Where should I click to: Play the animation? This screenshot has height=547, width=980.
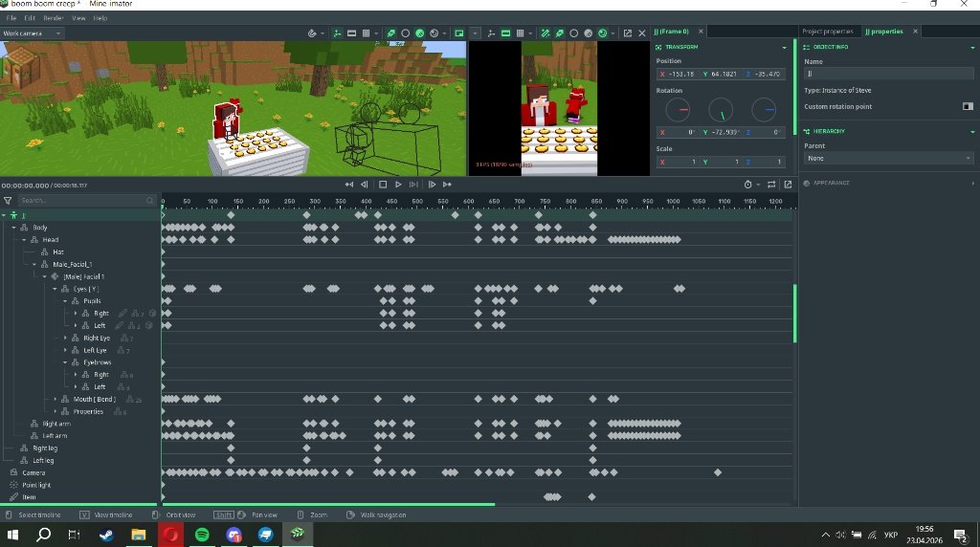398,185
